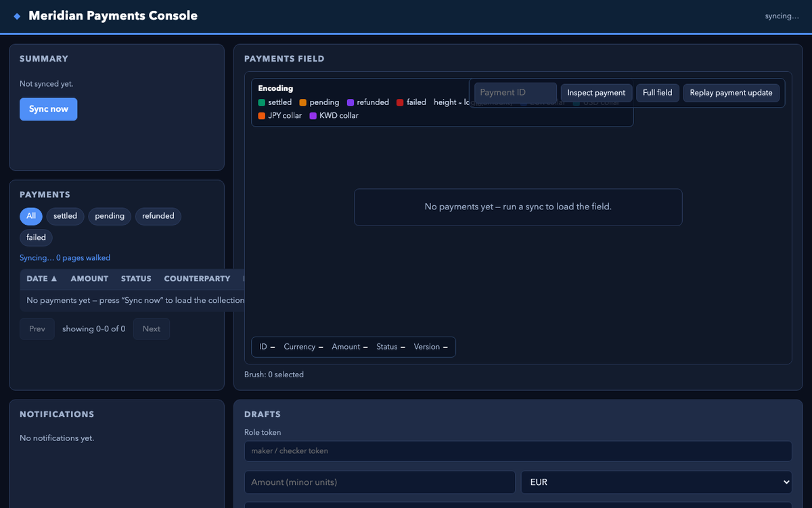Click the Inspect payment button
This screenshot has width=812, height=508.
click(x=596, y=93)
